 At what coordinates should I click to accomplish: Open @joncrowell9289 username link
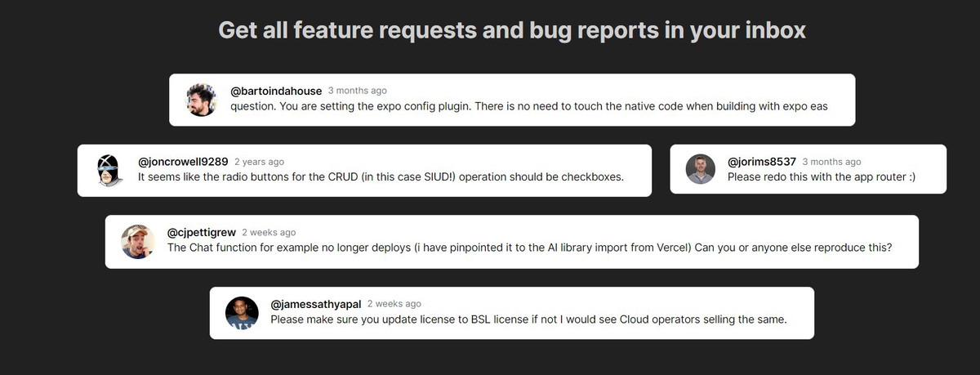coord(183,162)
